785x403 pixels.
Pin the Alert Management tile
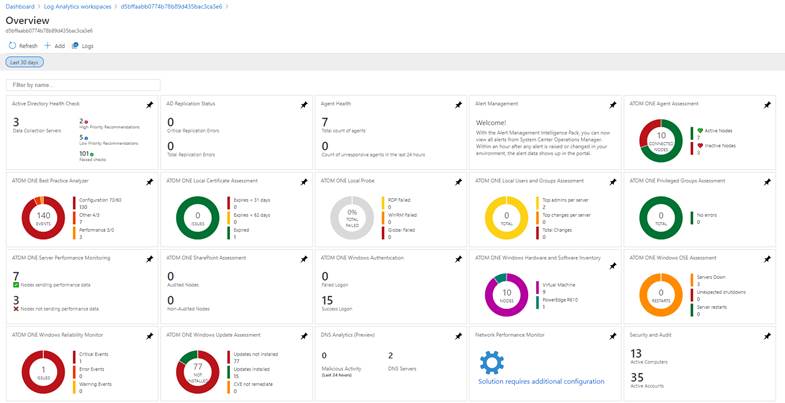click(x=612, y=105)
